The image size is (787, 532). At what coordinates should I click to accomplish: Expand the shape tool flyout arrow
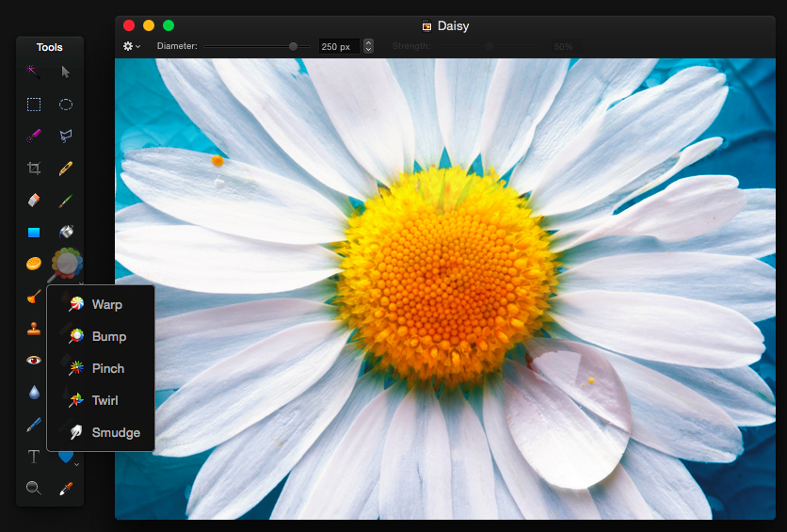click(76, 464)
